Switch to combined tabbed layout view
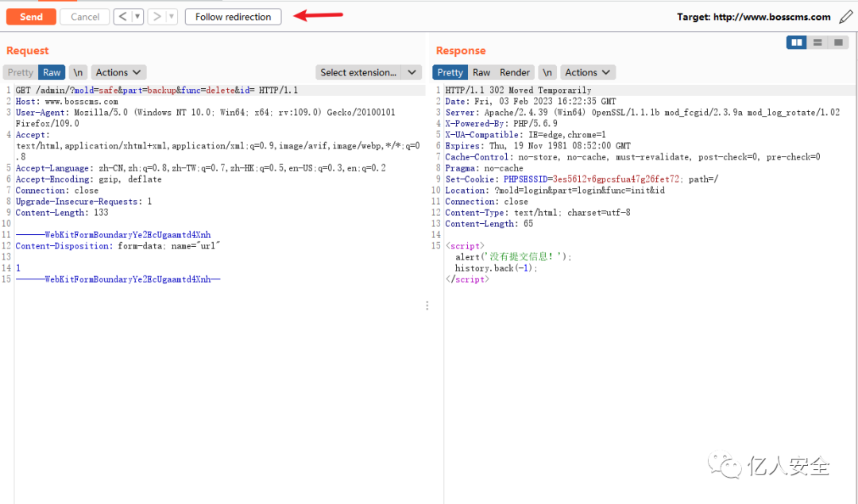The width and height of the screenshot is (858, 504). (x=838, y=42)
